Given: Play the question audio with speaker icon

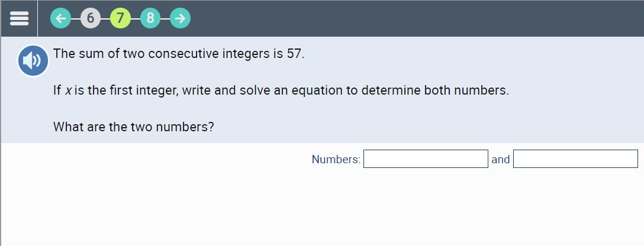Looking at the screenshot, I should click(33, 60).
